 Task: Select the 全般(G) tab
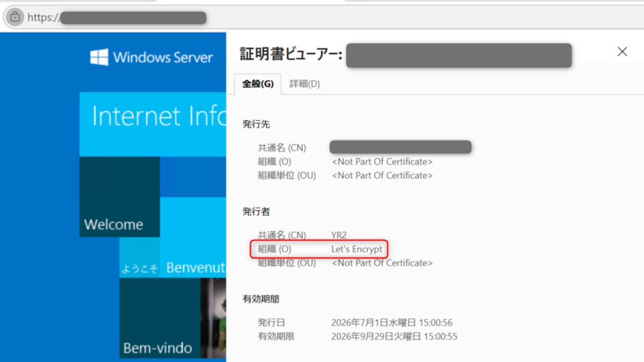(258, 84)
